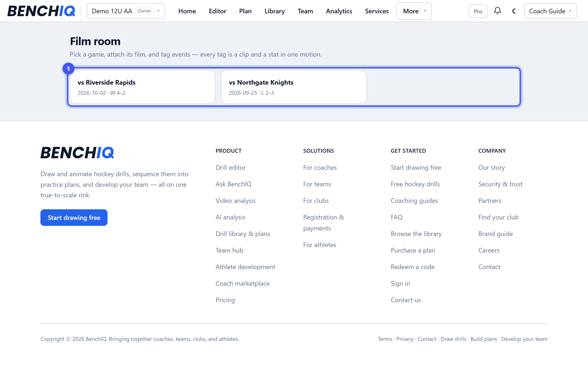Go to the Pricing link
588x368 pixels.
[225, 300]
